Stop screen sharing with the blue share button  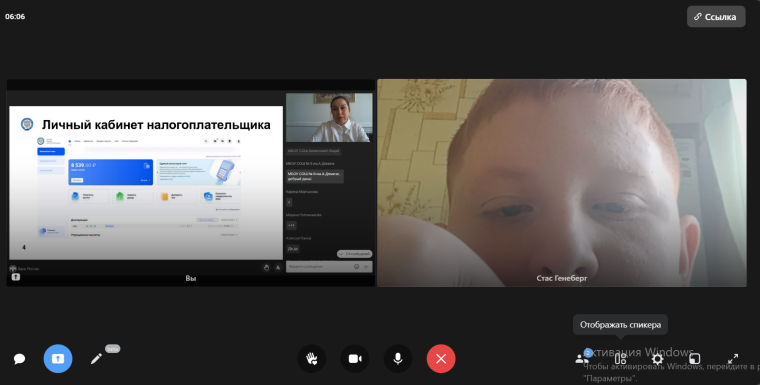[58, 359]
